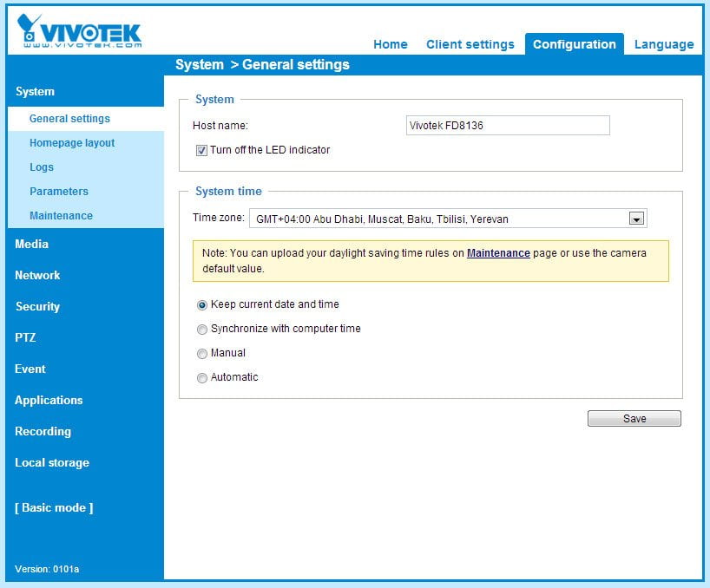Open Homepage layout page
The image size is (710, 588).
(x=72, y=143)
